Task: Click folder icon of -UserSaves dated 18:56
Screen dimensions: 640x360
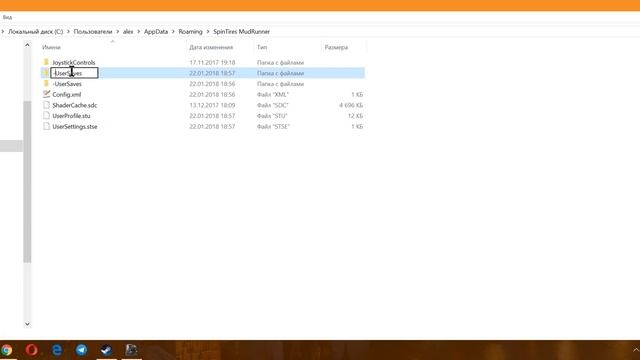Action: [46, 83]
